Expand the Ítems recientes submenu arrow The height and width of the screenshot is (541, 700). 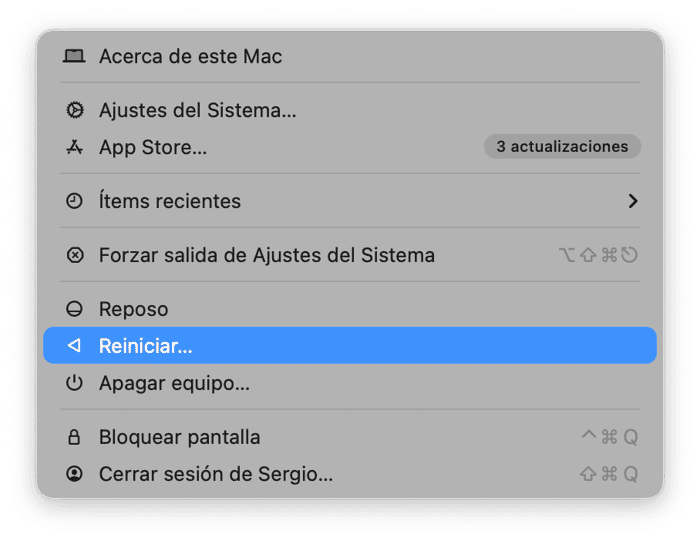pyautogui.click(x=632, y=201)
